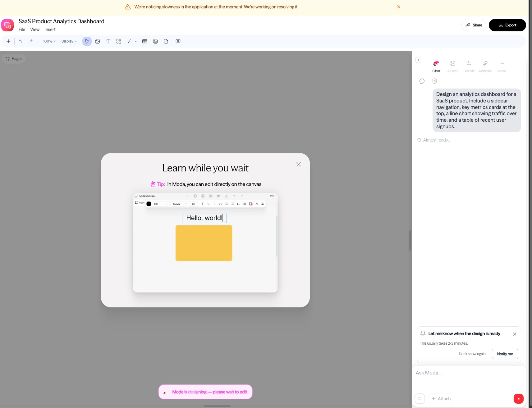Image resolution: width=532 pixels, height=408 pixels.
Task: Collapse the right side panel
Action: (x=418, y=60)
